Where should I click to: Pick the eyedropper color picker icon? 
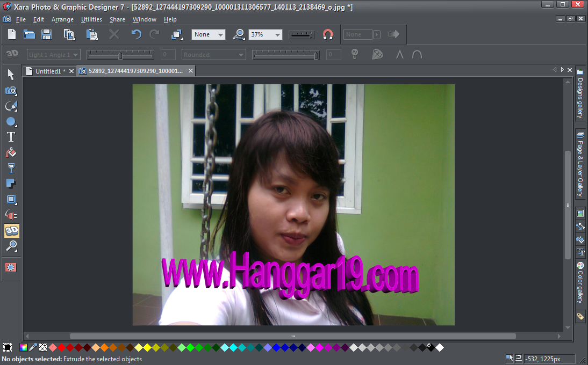point(33,347)
